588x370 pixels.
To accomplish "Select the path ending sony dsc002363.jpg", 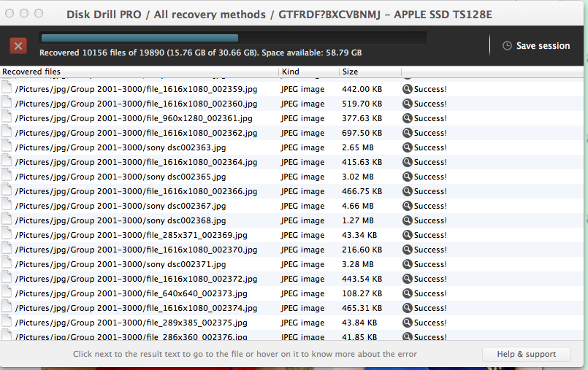I will click(x=121, y=147).
